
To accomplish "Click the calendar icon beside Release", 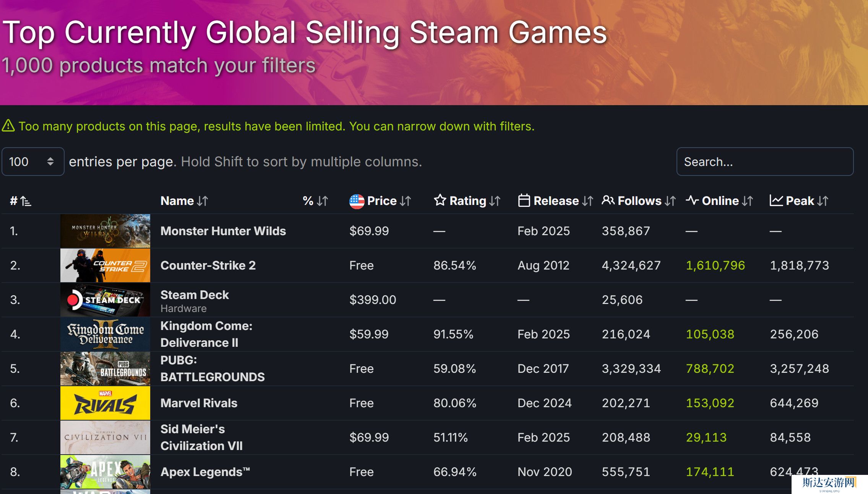I will click(x=524, y=201).
